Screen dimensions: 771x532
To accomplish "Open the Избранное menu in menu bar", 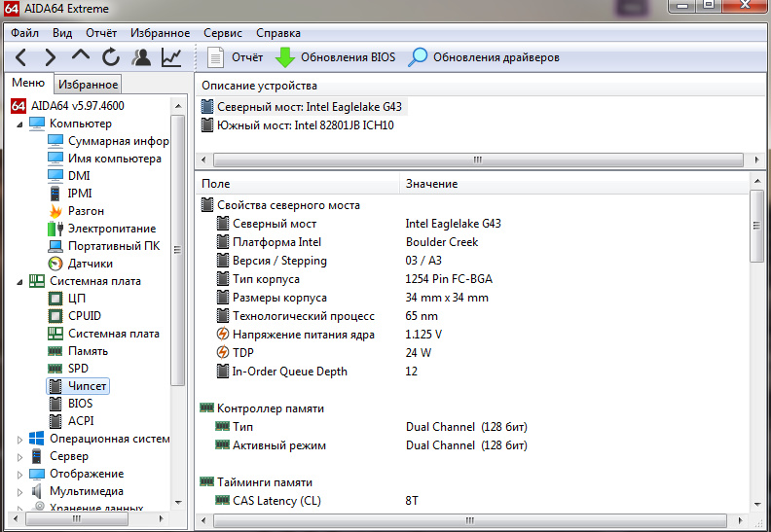I will point(161,33).
